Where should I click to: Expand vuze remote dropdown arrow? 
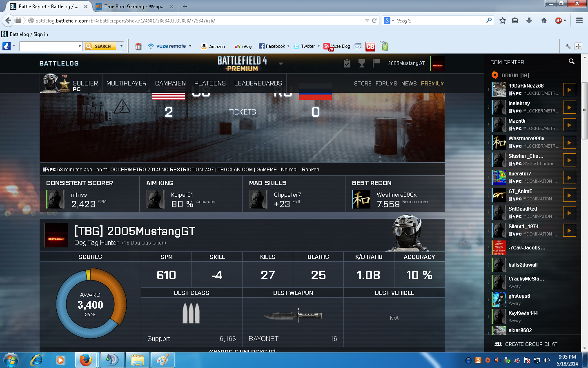[x=190, y=46]
